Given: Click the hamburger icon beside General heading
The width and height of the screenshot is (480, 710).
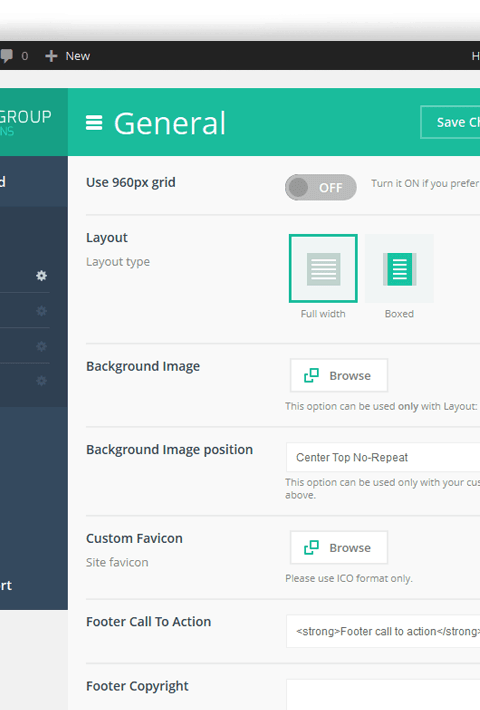Looking at the screenshot, I should click(x=94, y=123).
